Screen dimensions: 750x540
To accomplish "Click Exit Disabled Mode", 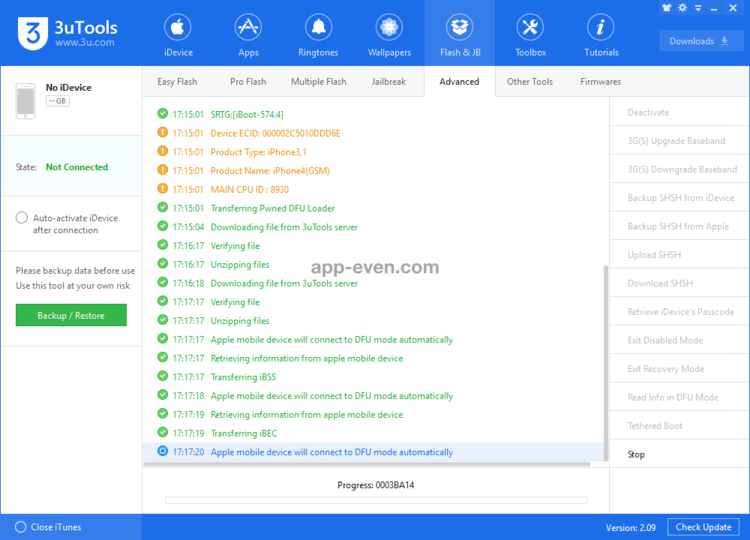I will point(679,340).
